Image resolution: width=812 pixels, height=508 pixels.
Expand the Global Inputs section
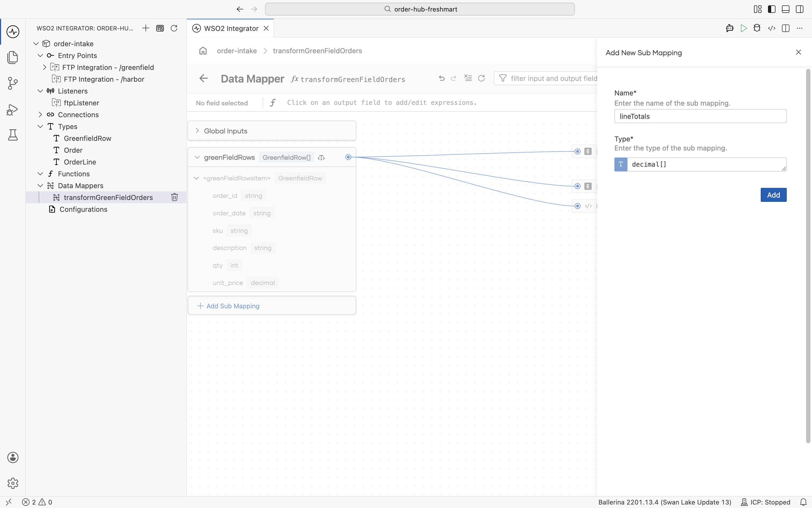pyautogui.click(x=197, y=131)
